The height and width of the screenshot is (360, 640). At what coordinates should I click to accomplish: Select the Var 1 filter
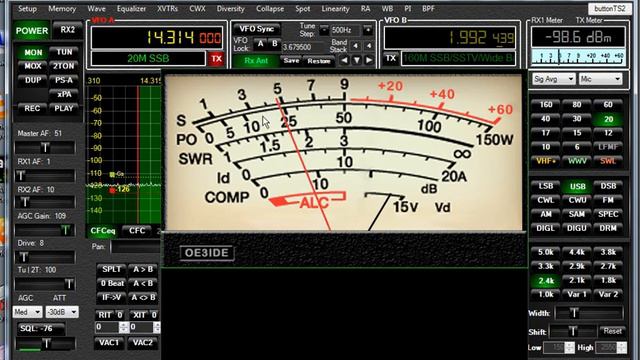[x=577, y=295]
